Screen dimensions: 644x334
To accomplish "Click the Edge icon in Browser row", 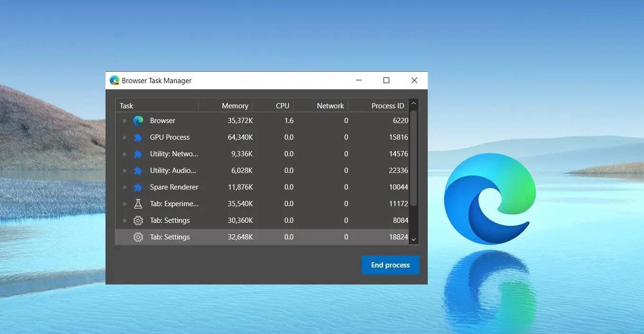I will tap(138, 121).
